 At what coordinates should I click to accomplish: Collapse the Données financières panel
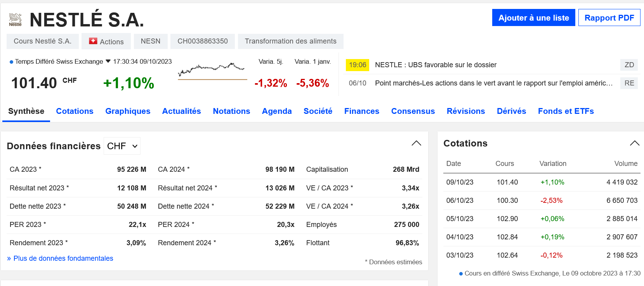[416, 143]
